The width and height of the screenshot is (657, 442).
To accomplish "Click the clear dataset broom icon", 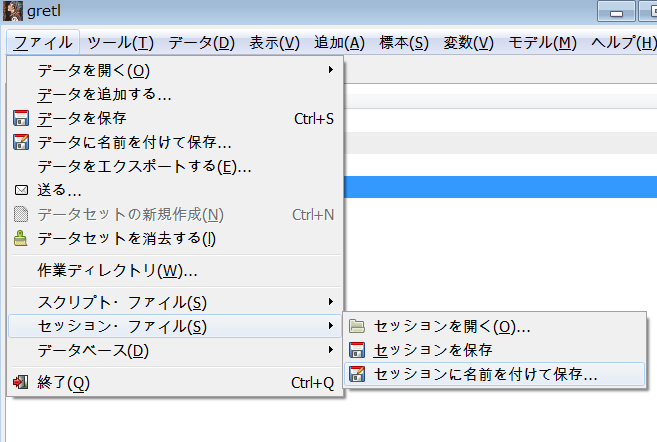I will coord(22,238).
